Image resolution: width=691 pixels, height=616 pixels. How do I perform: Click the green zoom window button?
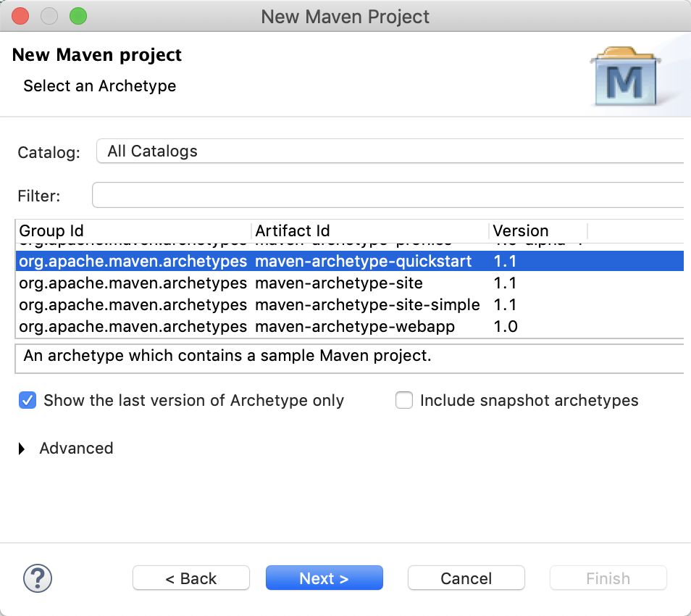[x=78, y=17]
